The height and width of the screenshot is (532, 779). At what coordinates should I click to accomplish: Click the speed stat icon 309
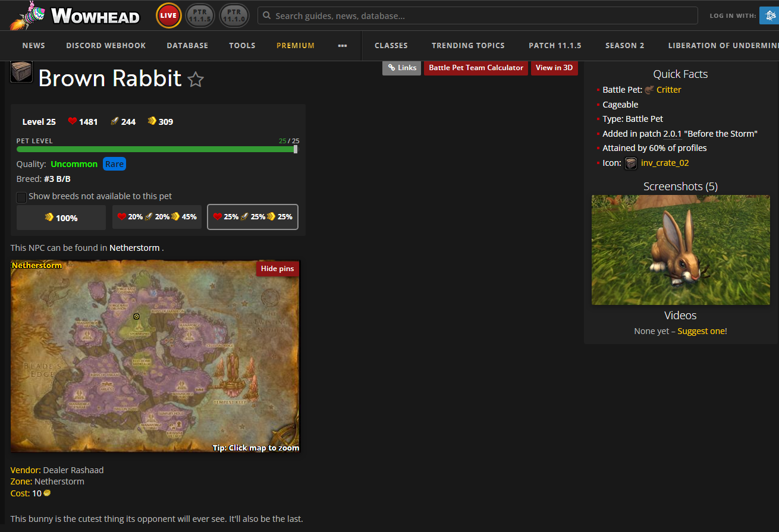point(152,121)
